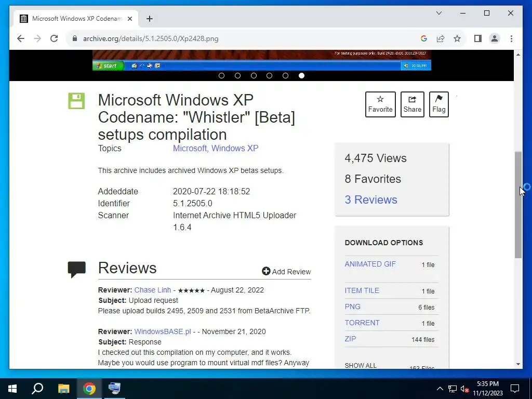This screenshot has height=399, width=532.
Task: Click '4,475 Views' text
Action: [376, 158]
